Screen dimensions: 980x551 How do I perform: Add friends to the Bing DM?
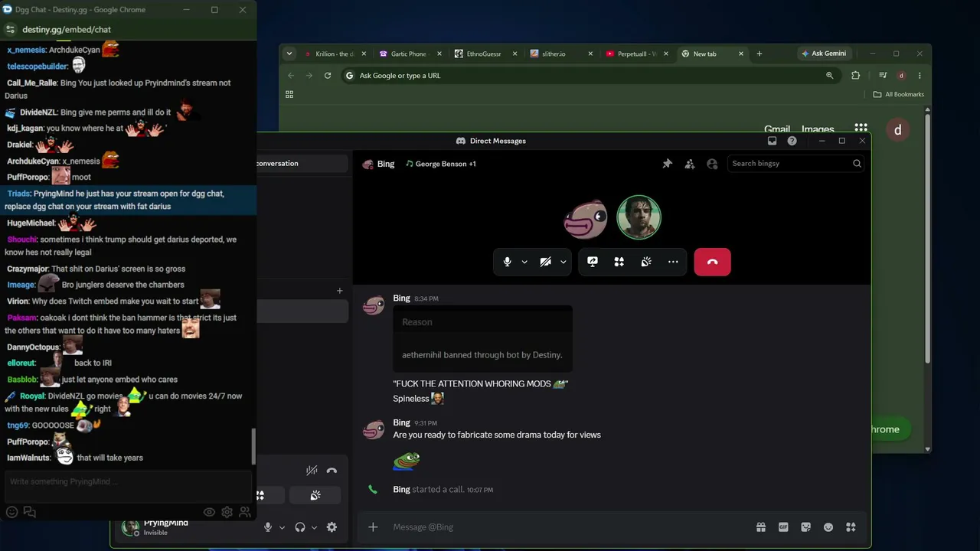tap(690, 164)
